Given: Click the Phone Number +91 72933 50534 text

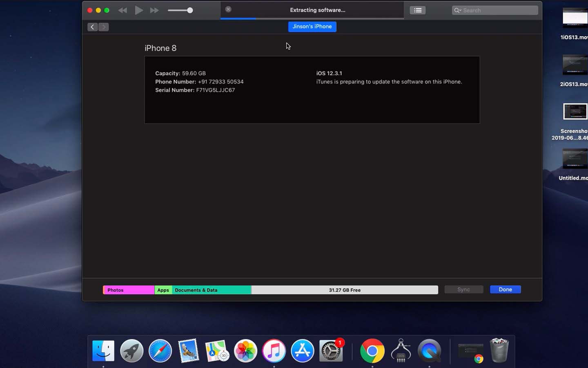Looking at the screenshot, I should tap(199, 82).
